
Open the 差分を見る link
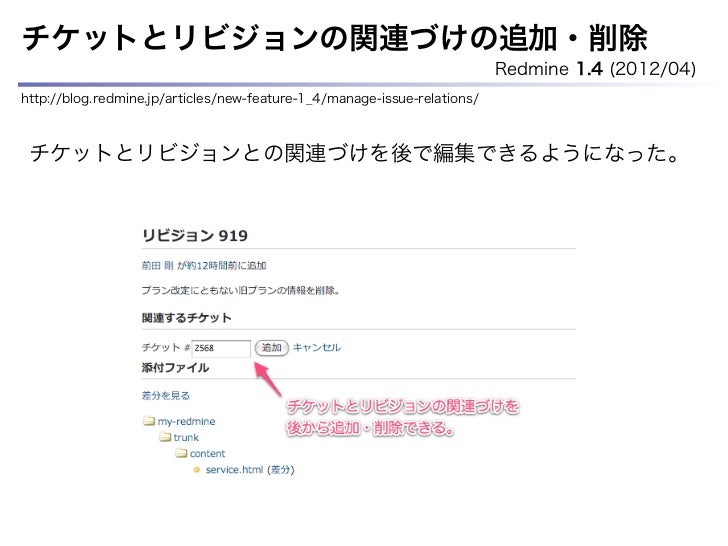[166, 396]
